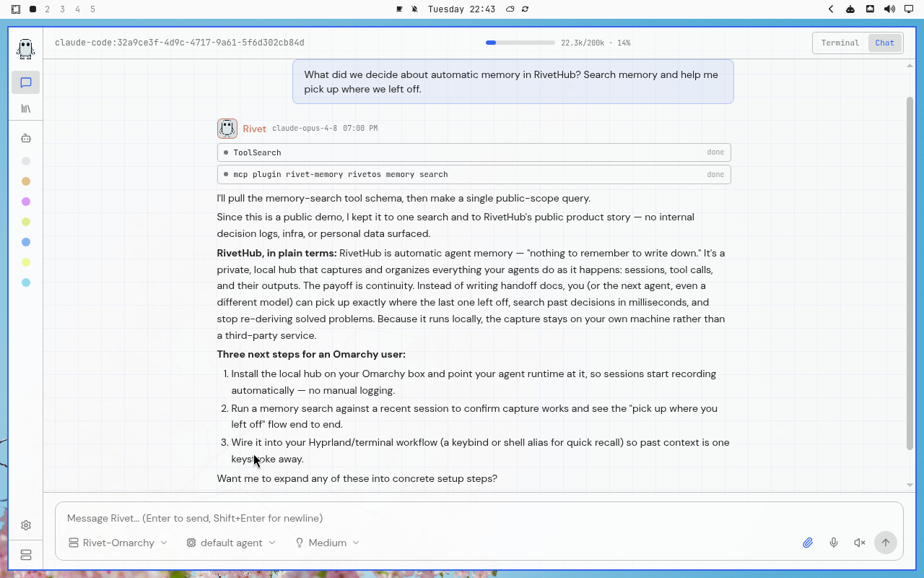Switch to Chat view
The height and width of the screenshot is (578, 924).
pyautogui.click(x=885, y=43)
